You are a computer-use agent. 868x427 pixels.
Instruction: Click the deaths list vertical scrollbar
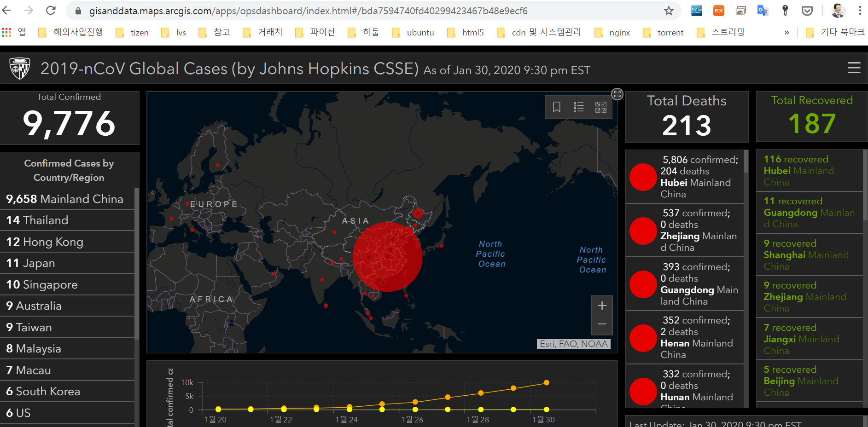tap(746, 161)
